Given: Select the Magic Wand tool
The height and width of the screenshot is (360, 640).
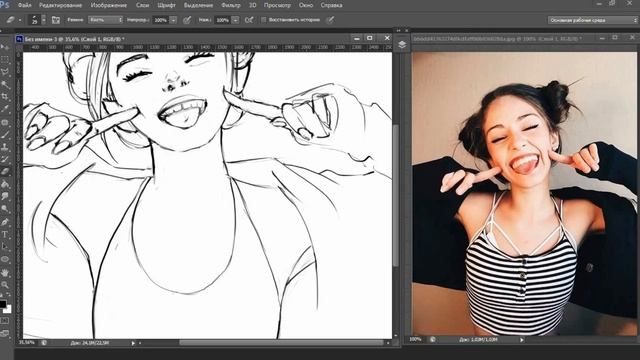Looking at the screenshot, I should click(5, 84).
